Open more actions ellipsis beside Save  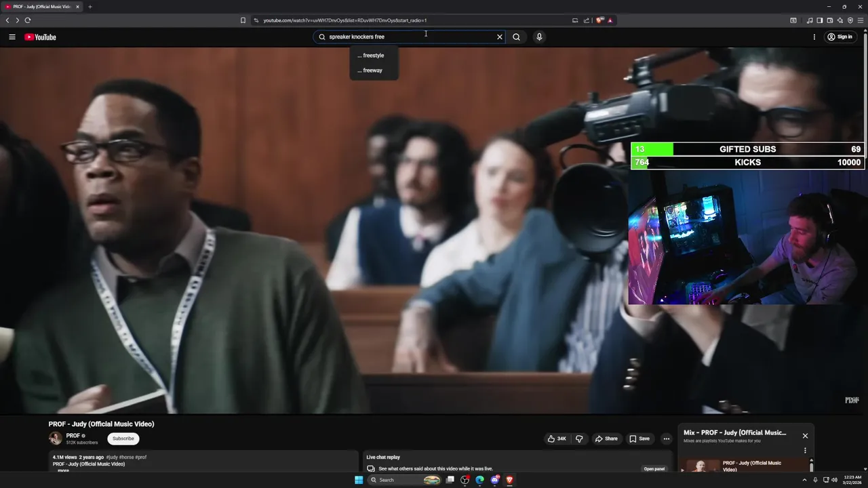(x=667, y=439)
